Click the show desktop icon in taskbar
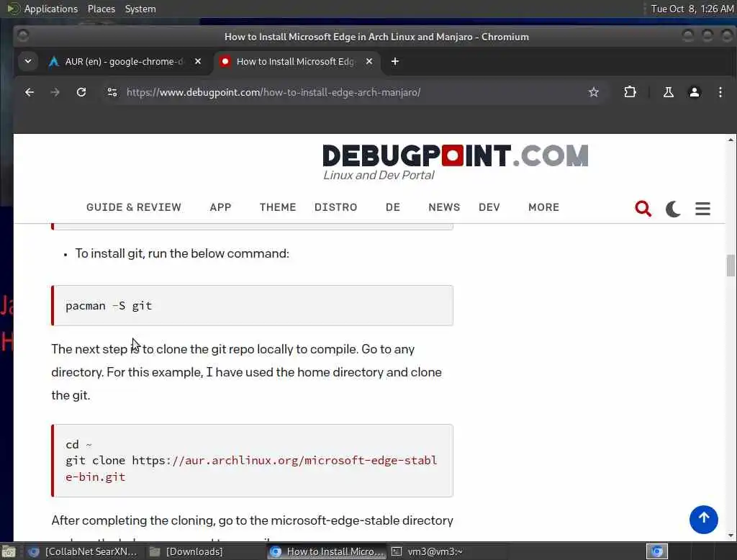 click(x=9, y=551)
